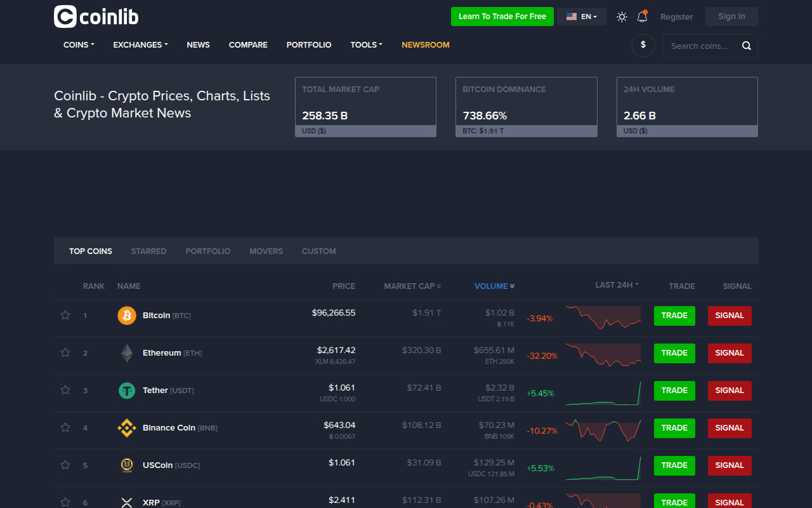Click the PRICE column header
812x508 pixels.
(344, 286)
